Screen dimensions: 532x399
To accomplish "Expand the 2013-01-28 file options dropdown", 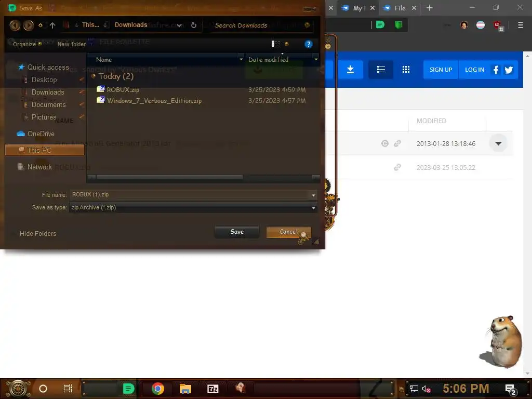I will pos(498,143).
